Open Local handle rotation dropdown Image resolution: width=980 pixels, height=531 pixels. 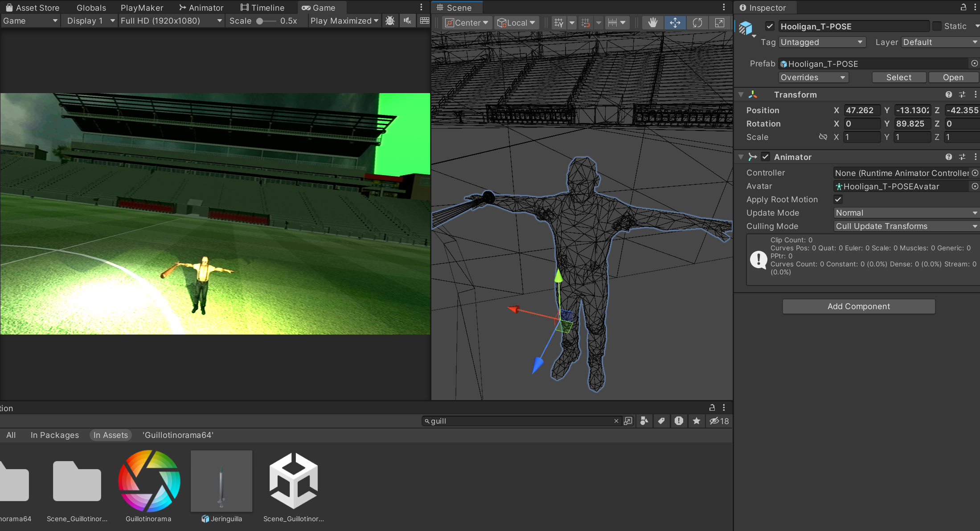(x=517, y=23)
